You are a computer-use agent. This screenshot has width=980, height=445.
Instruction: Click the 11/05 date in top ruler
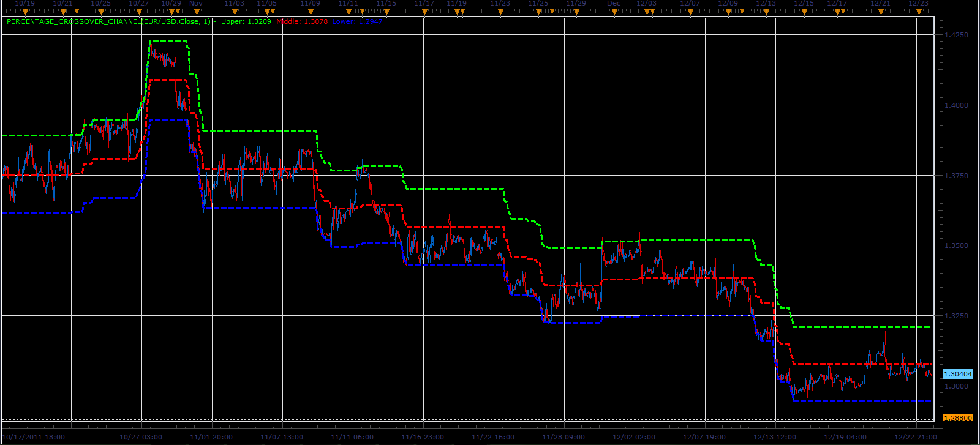(x=266, y=4)
